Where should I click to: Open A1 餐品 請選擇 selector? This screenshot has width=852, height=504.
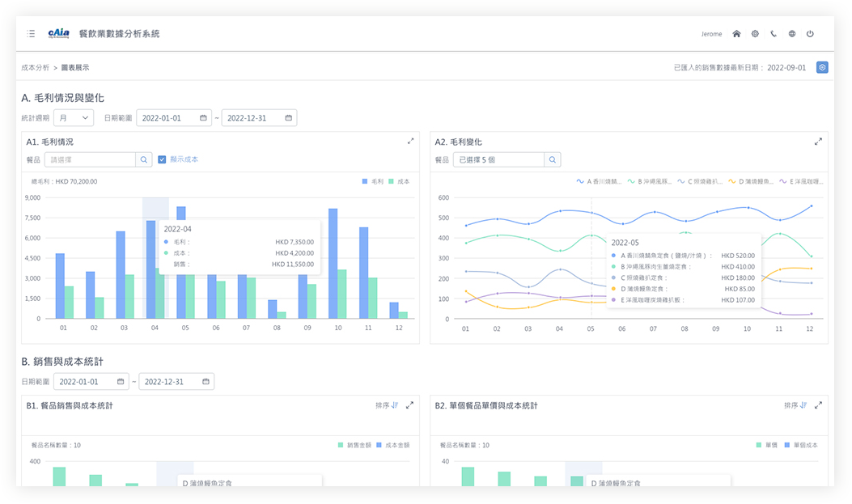pos(90,159)
